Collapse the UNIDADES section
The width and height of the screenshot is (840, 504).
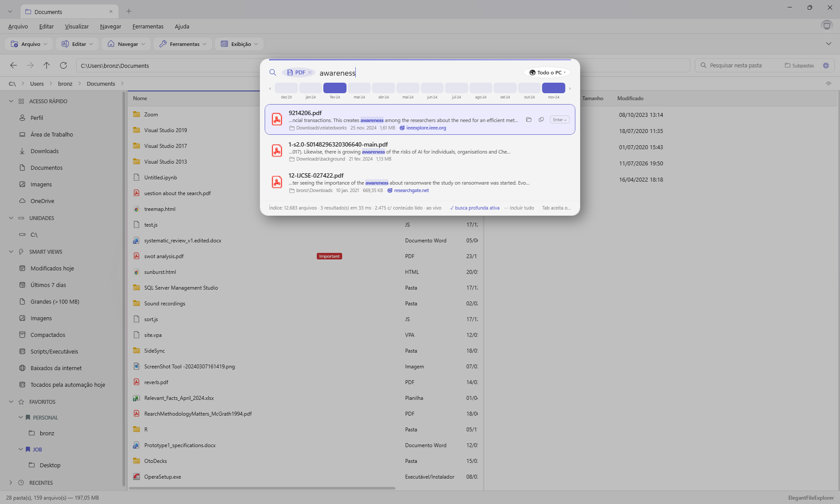pyautogui.click(x=11, y=218)
